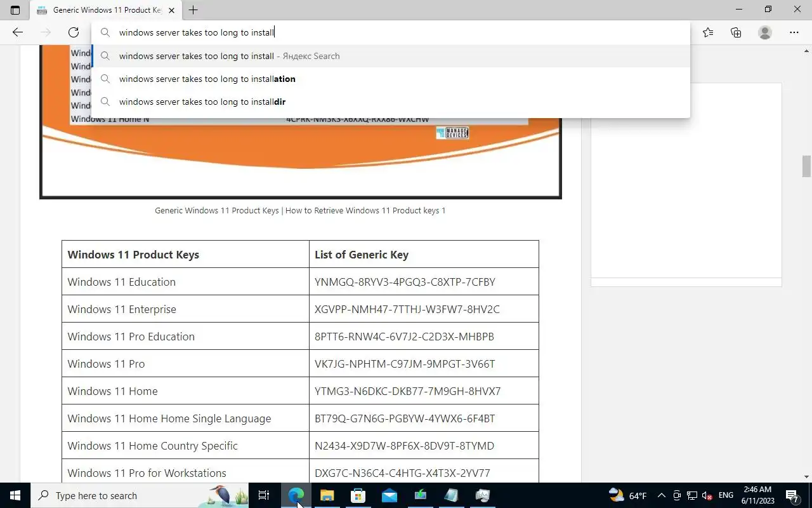Click the image caption about retrieving product keys
The width and height of the screenshot is (812, 508).
300,210
